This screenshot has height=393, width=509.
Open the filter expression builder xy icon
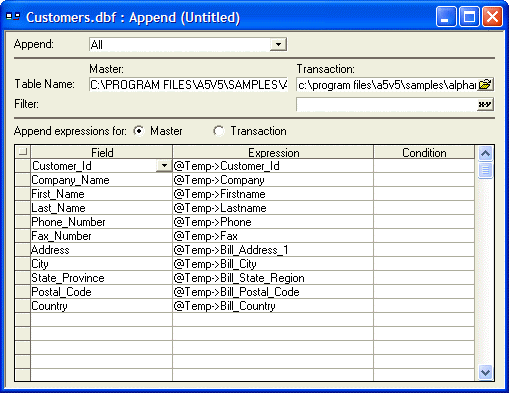point(485,105)
